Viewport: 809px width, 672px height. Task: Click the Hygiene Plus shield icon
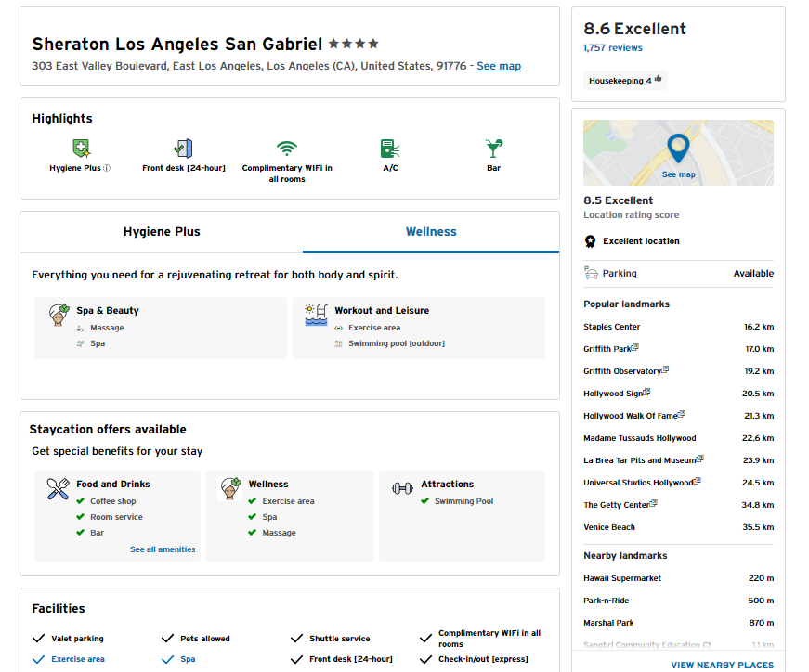click(81, 149)
